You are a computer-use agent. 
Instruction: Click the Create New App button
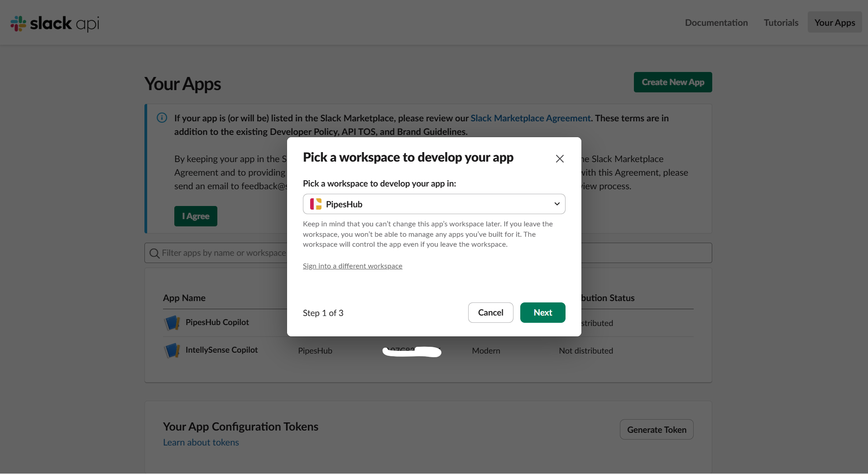coord(672,82)
